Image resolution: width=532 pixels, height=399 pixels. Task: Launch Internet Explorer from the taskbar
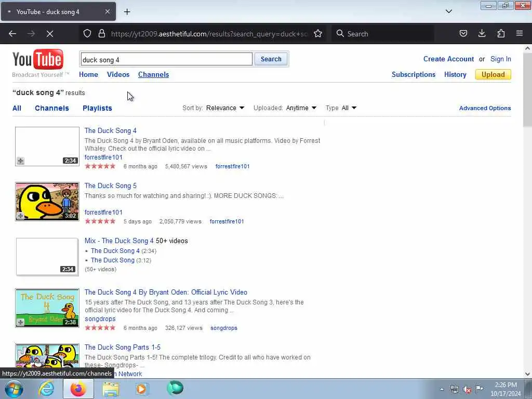click(x=46, y=389)
